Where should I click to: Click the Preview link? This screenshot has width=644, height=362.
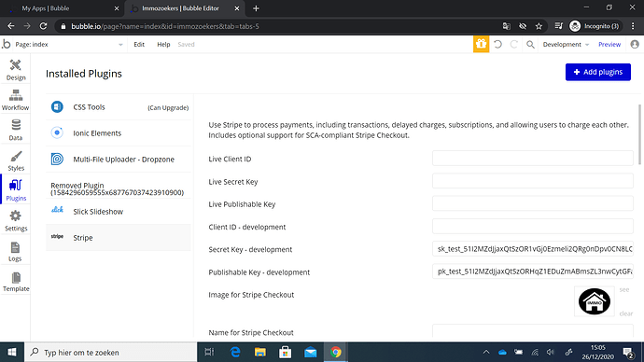coord(609,45)
